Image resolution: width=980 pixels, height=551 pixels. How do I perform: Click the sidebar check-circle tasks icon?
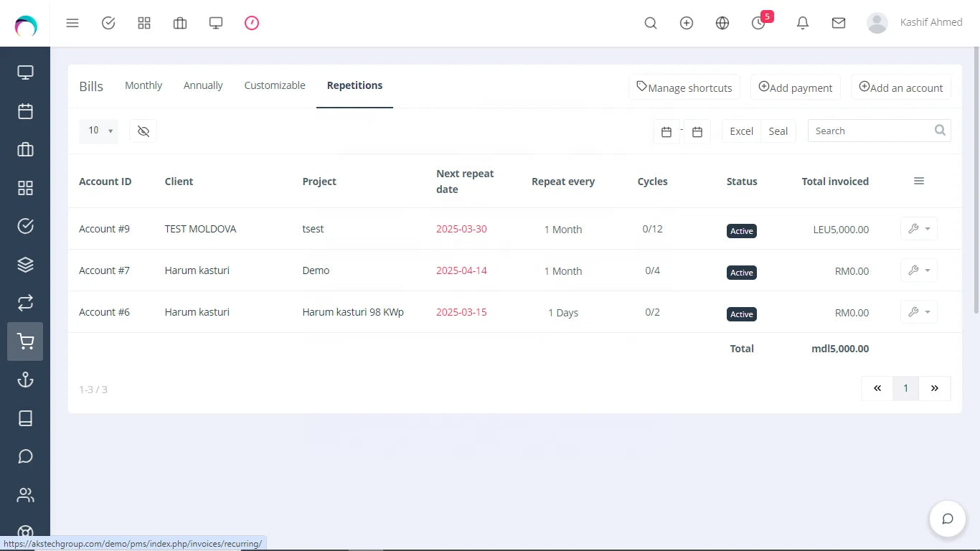coord(25,226)
